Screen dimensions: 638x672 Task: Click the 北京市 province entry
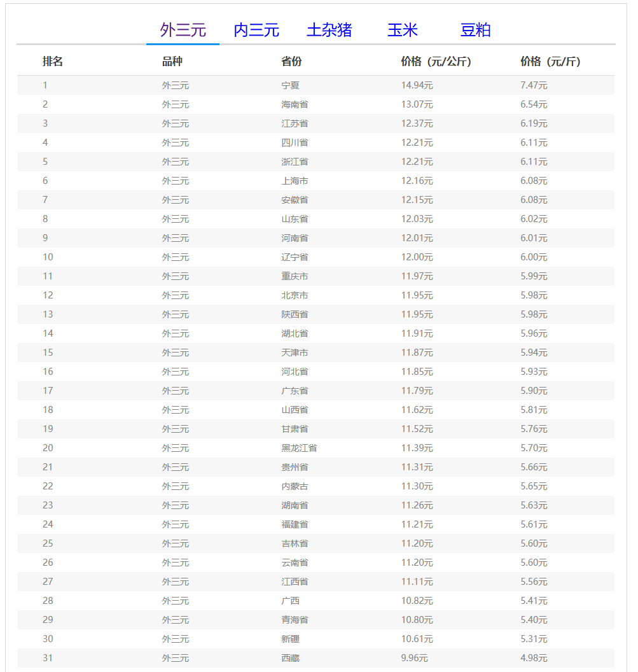pyautogui.click(x=295, y=295)
